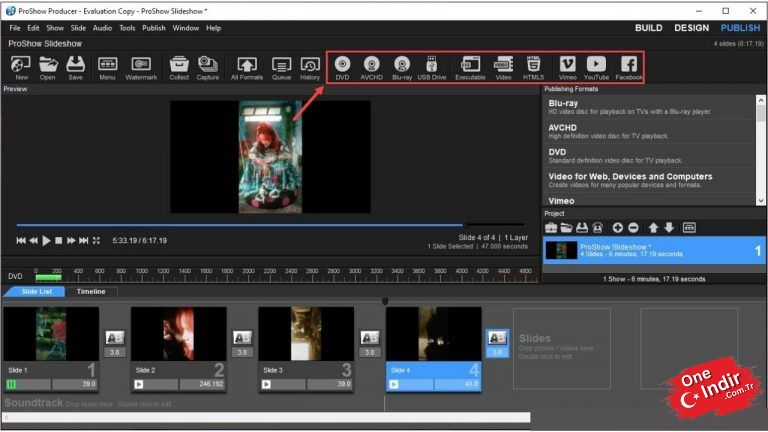Image resolution: width=768 pixels, height=432 pixels.
Task: Click the save project icon in Project panel
Action: [x=582, y=228]
